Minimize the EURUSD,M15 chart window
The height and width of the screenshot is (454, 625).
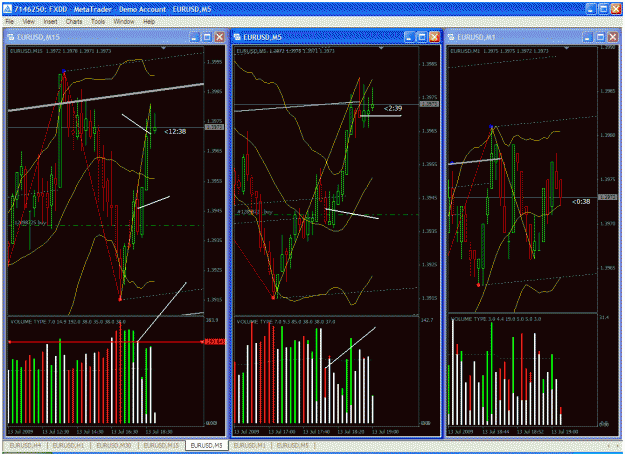(x=195, y=37)
